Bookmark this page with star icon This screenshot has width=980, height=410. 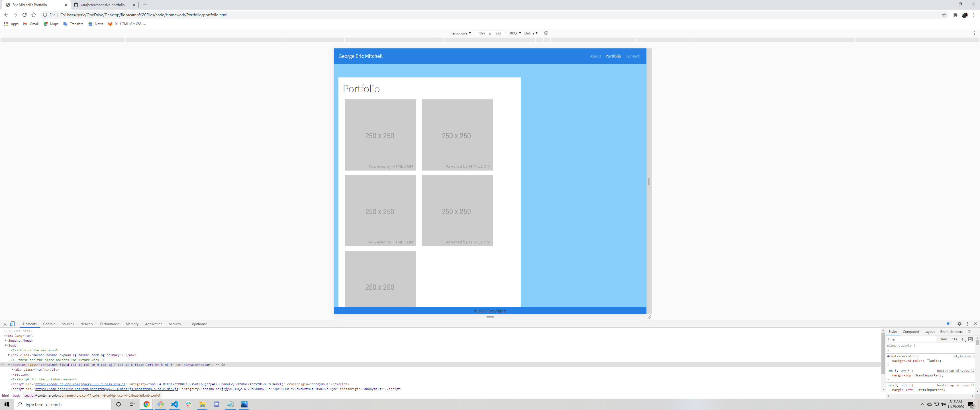pos(944,15)
